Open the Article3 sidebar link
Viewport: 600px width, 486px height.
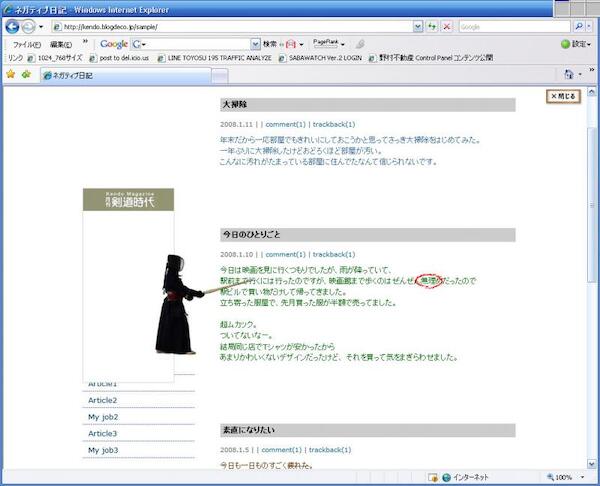point(103,434)
